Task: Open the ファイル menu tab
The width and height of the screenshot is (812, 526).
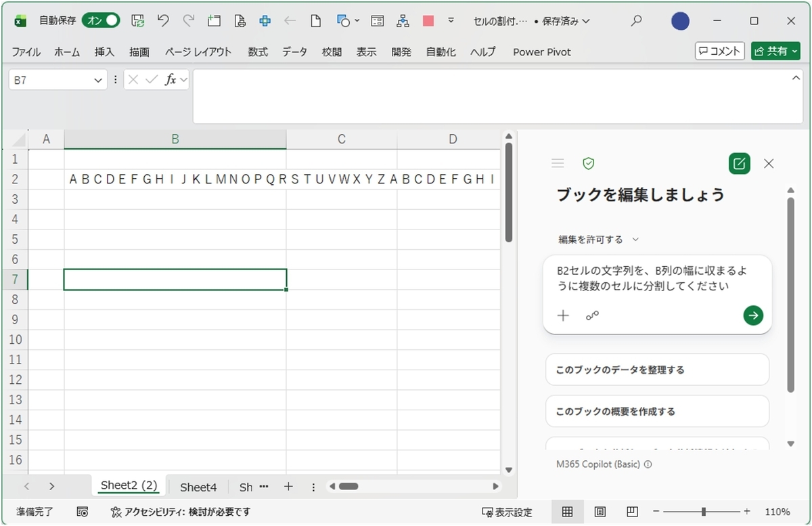Action: click(x=26, y=51)
